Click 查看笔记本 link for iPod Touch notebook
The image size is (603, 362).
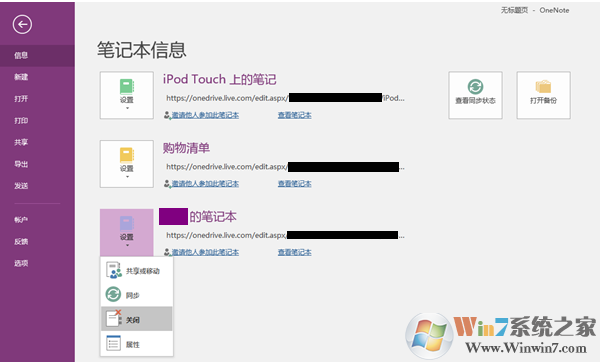point(295,115)
